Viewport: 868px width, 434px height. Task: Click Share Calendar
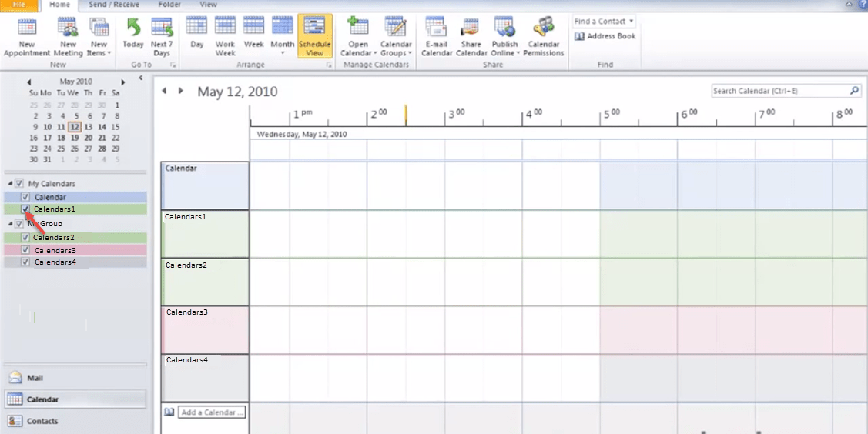click(x=471, y=36)
